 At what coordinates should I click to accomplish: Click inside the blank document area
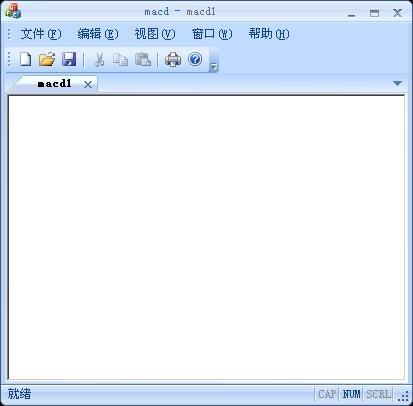206,237
